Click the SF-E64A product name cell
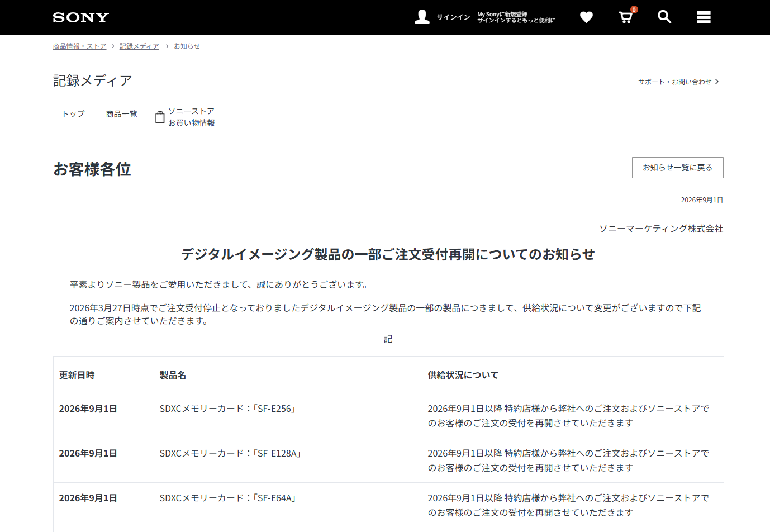 coord(288,505)
